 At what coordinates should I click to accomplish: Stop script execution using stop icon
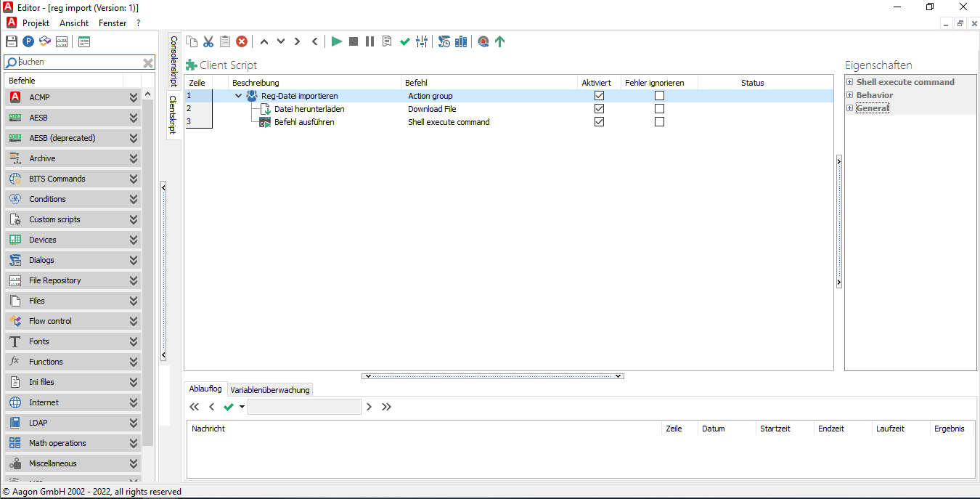click(354, 41)
